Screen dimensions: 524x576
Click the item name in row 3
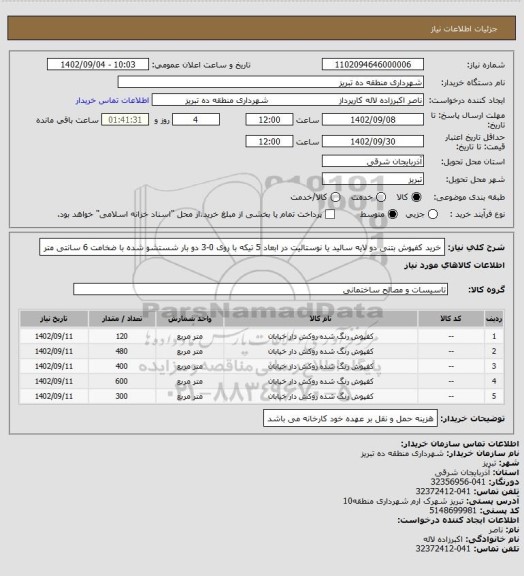pyautogui.click(x=320, y=366)
